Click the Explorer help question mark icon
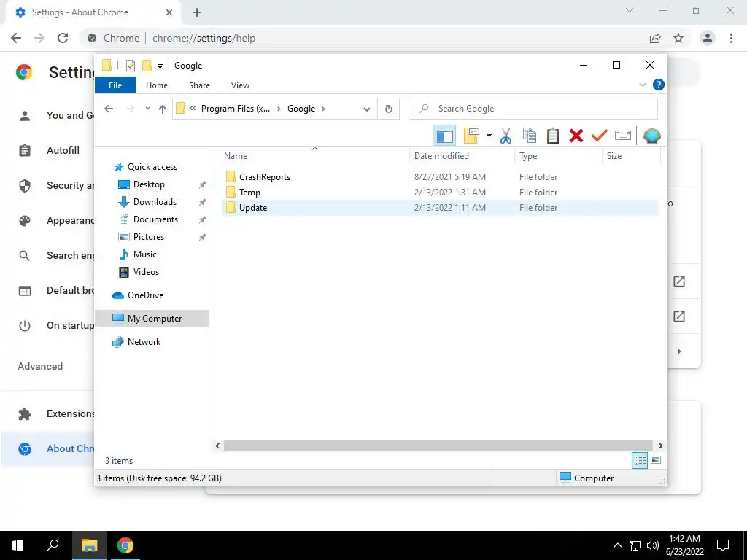Image resolution: width=747 pixels, height=560 pixels. 659,85
